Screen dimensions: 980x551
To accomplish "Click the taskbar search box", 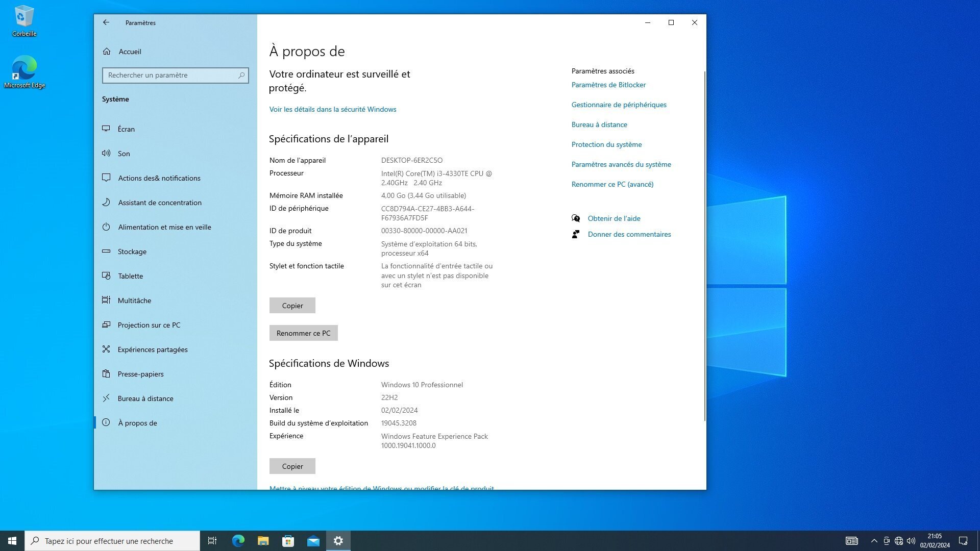I will coord(112,541).
